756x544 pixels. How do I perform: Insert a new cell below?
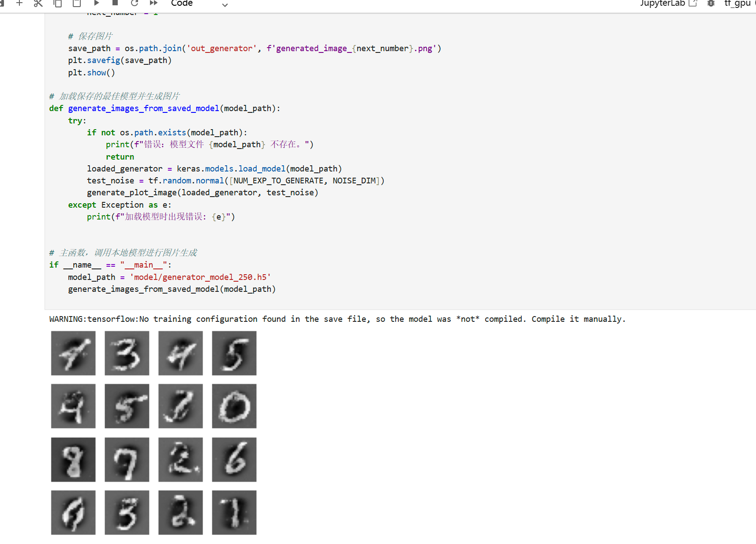(19, 3)
